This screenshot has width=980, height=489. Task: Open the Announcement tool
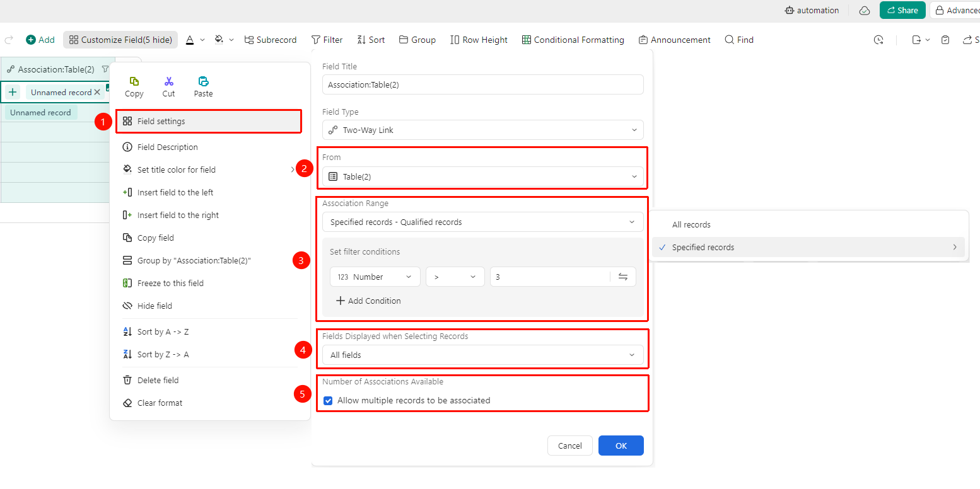(x=674, y=40)
